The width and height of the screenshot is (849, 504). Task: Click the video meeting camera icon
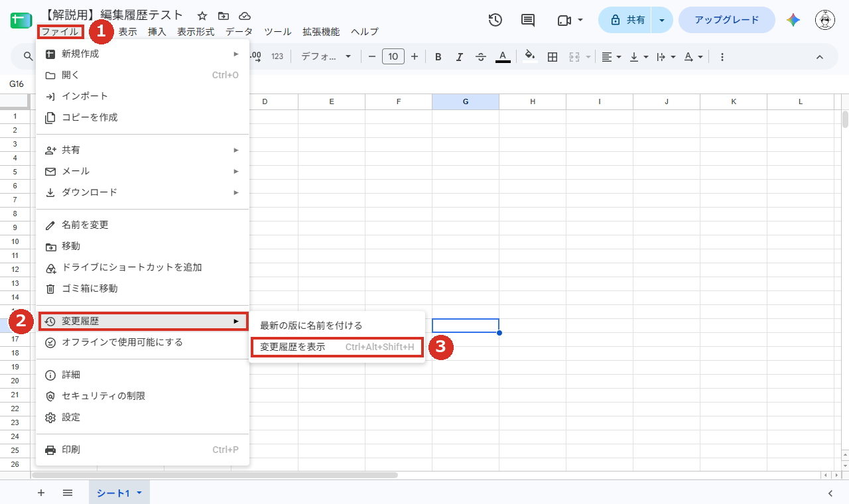[564, 21]
